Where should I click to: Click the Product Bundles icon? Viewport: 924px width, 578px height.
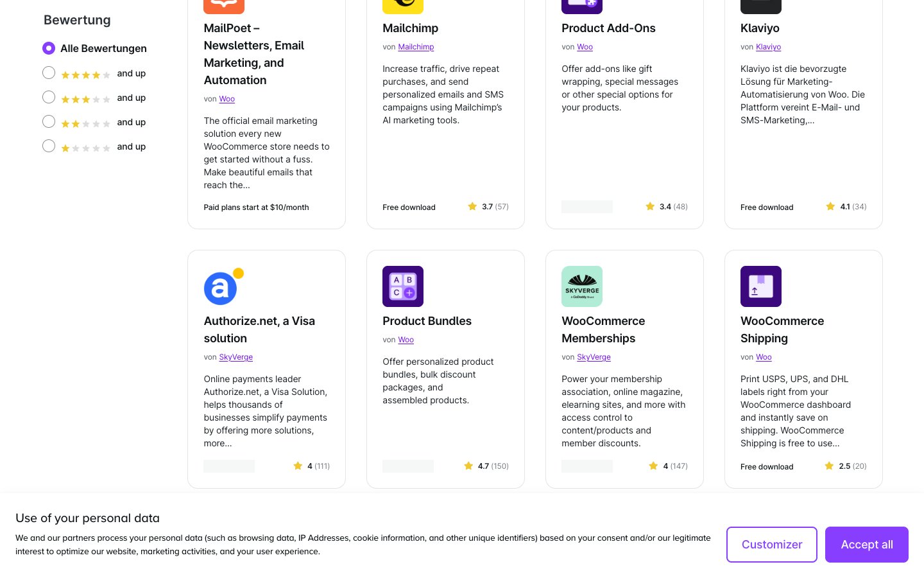(x=403, y=286)
